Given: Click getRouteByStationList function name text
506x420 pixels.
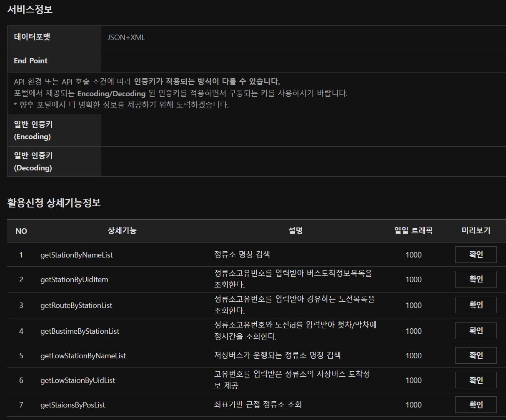Looking at the screenshot, I should 76,305.
